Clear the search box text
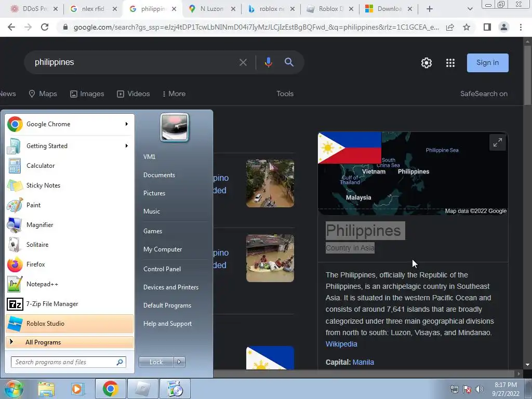 click(x=243, y=62)
